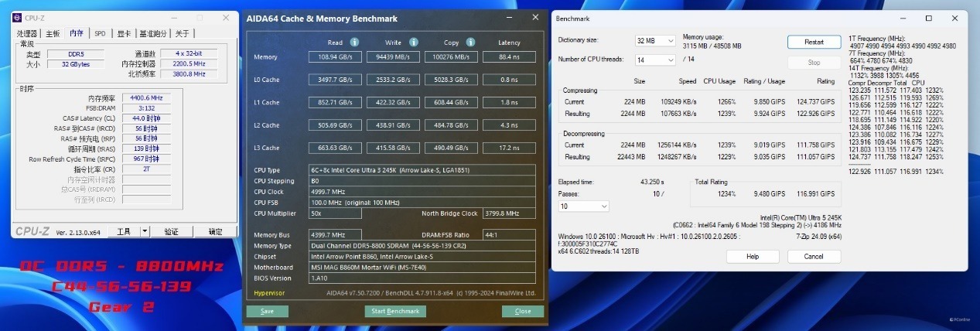The image size is (980, 331).
Task: Click the info icon next to Copy
Action: coord(470,43)
